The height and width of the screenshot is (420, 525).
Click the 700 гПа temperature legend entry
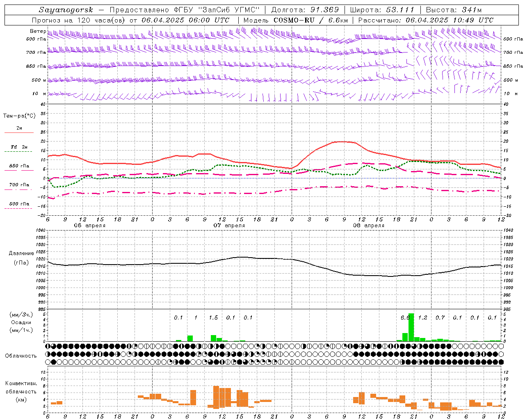coord(19,185)
